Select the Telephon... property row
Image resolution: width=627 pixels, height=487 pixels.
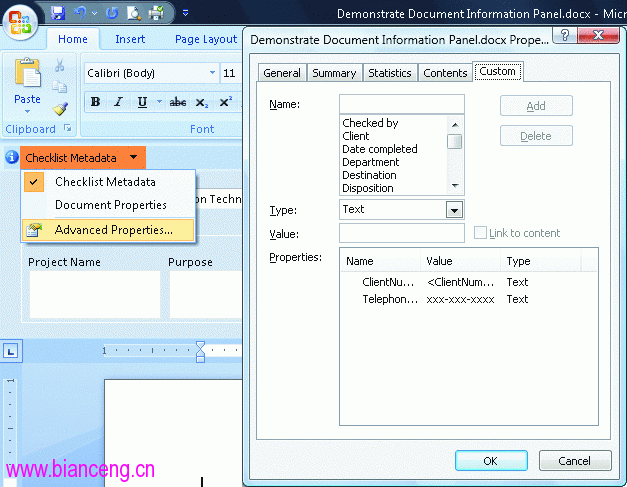469,299
